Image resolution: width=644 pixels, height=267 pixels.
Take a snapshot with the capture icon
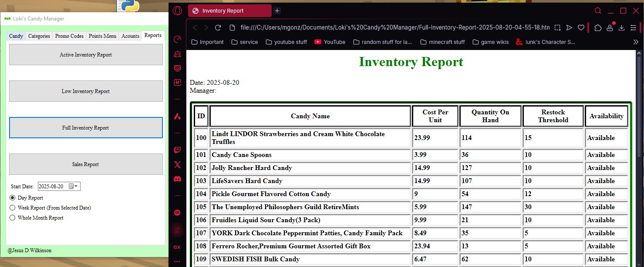(x=558, y=27)
